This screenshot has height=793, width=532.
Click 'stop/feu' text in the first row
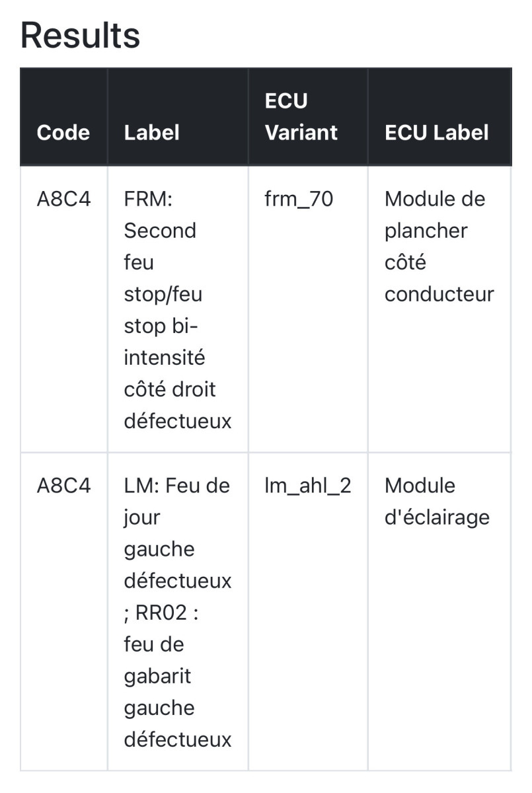pyautogui.click(x=163, y=294)
